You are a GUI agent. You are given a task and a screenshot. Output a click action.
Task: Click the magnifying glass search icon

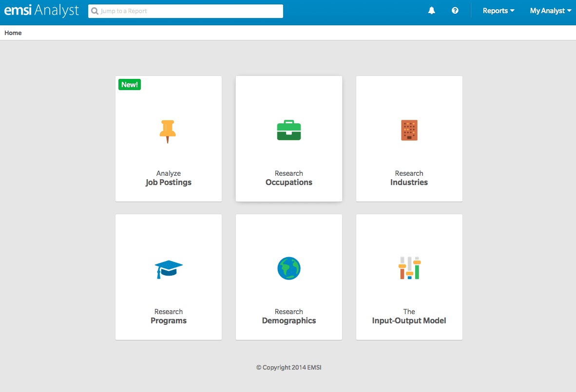click(95, 11)
